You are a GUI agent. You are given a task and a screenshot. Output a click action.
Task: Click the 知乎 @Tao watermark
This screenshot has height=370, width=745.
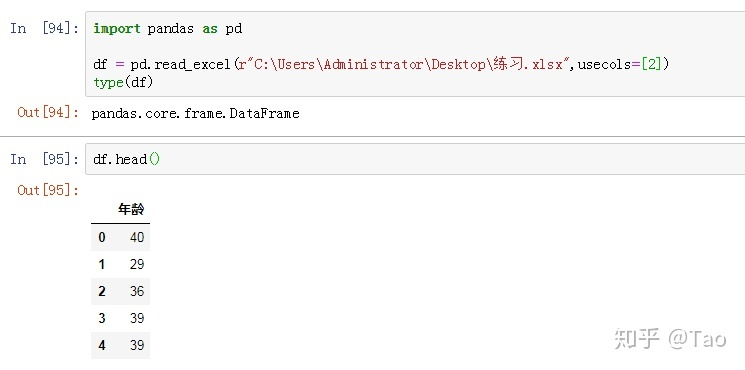point(670,339)
